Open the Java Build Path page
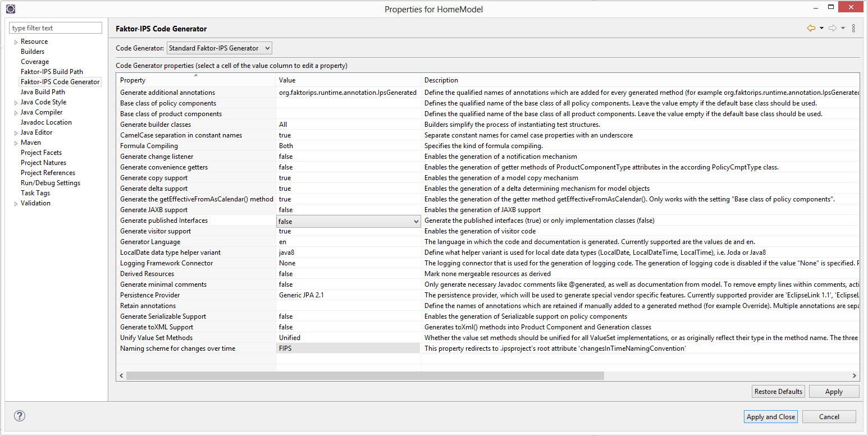The height and width of the screenshot is (436, 868). click(43, 92)
